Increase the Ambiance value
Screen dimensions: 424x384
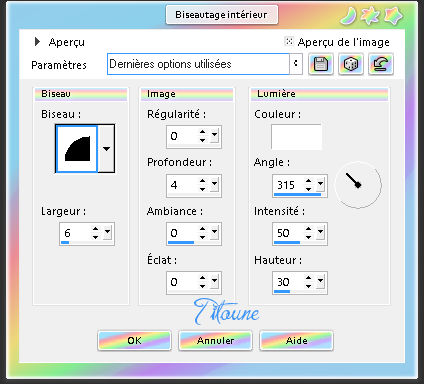click(x=203, y=229)
